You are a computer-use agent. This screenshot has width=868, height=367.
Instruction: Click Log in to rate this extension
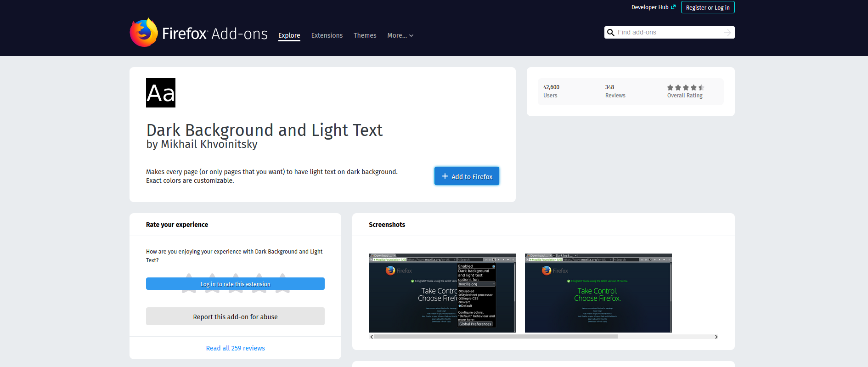point(235,284)
